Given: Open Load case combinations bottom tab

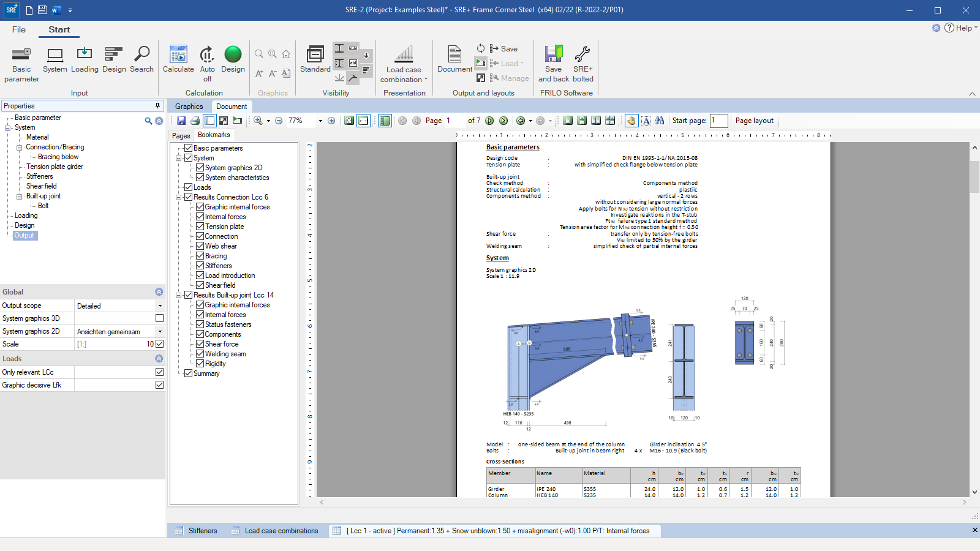Looking at the screenshot, I should click(275, 531).
